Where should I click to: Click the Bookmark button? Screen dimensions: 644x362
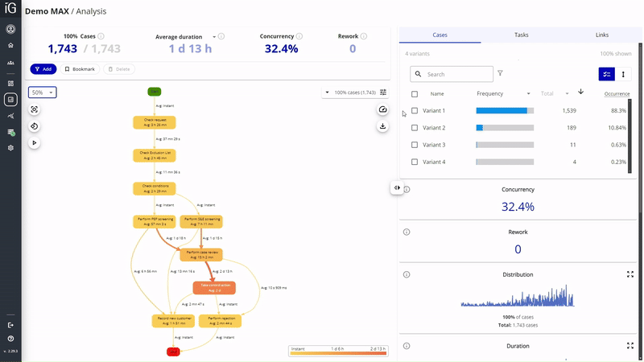point(80,69)
